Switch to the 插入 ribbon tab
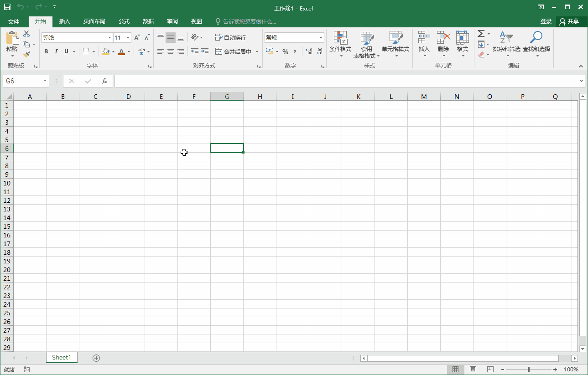 pos(64,21)
